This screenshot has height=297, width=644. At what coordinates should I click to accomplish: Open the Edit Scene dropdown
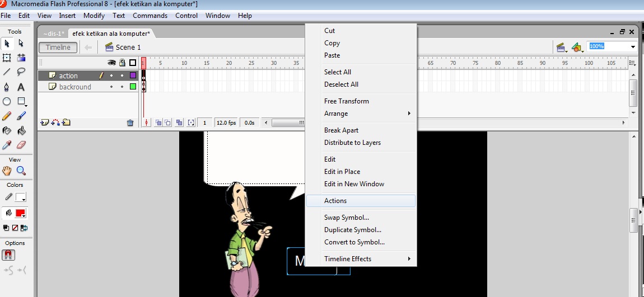(562, 48)
